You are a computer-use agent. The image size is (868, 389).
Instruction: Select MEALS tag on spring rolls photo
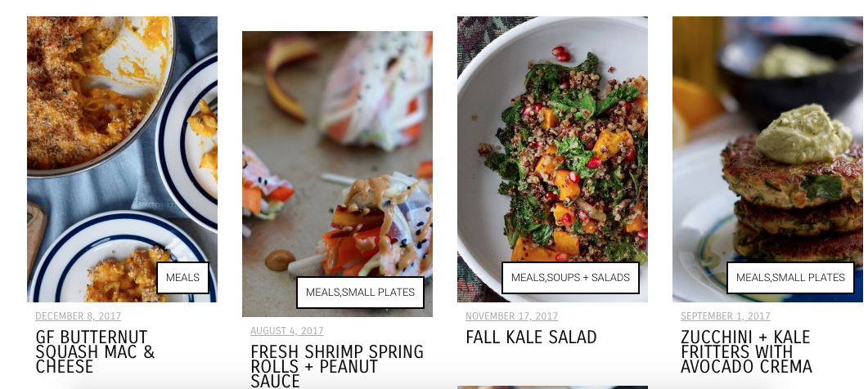tap(322, 293)
